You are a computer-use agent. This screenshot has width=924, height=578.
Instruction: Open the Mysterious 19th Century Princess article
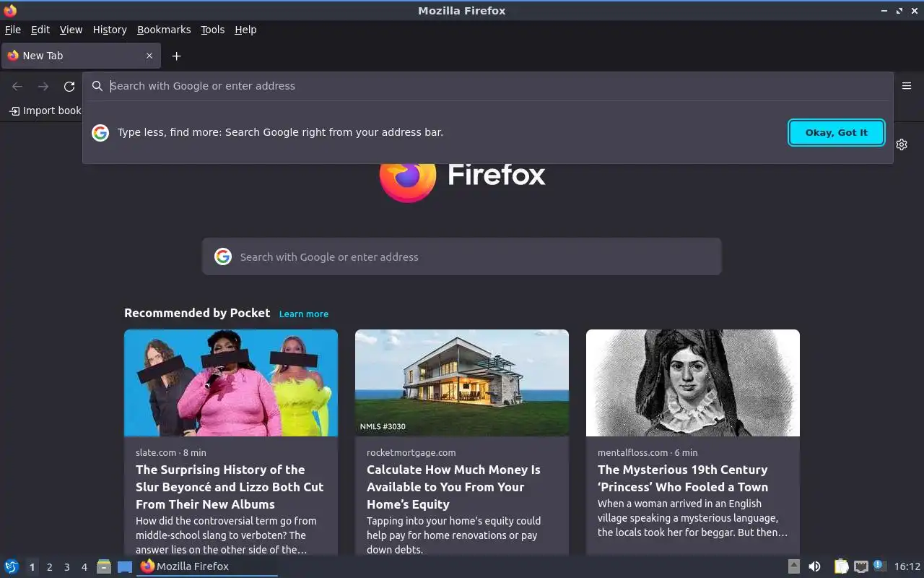click(x=683, y=478)
